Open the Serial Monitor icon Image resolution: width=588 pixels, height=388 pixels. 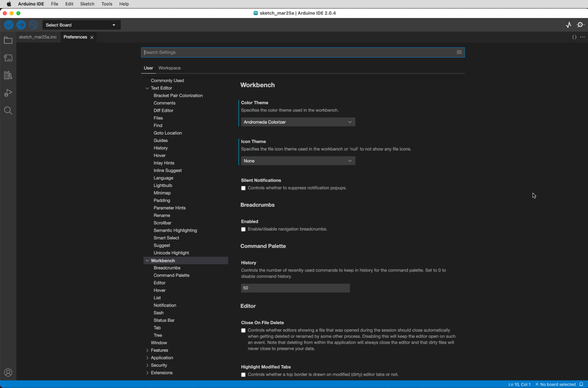[580, 25]
